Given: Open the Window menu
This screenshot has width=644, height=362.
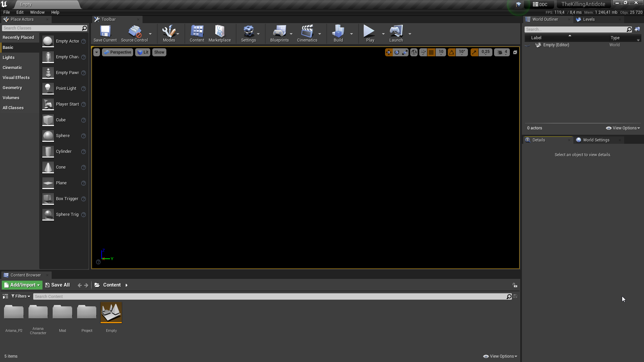Looking at the screenshot, I should (37, 12).
